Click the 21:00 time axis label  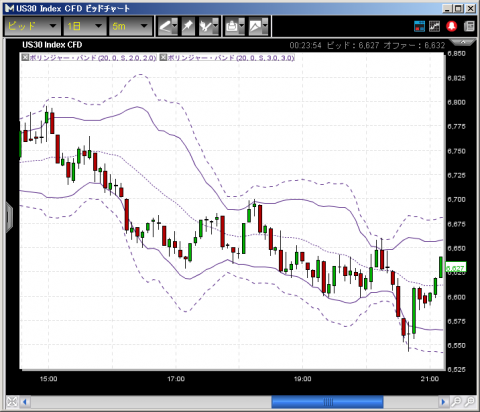point(430,379)
